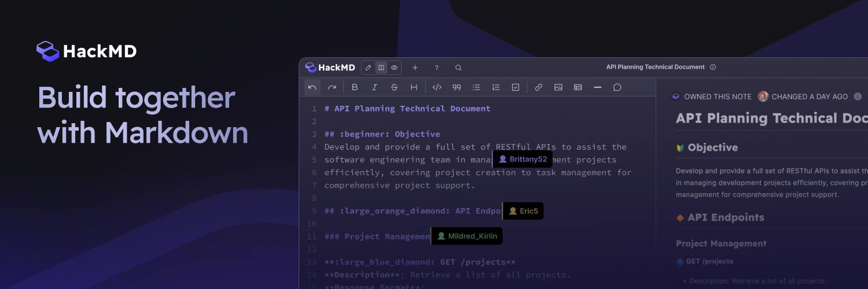Add a comment with the speech bubble icon
This screenshot has height=289, width=868.
tap(617, 87)
